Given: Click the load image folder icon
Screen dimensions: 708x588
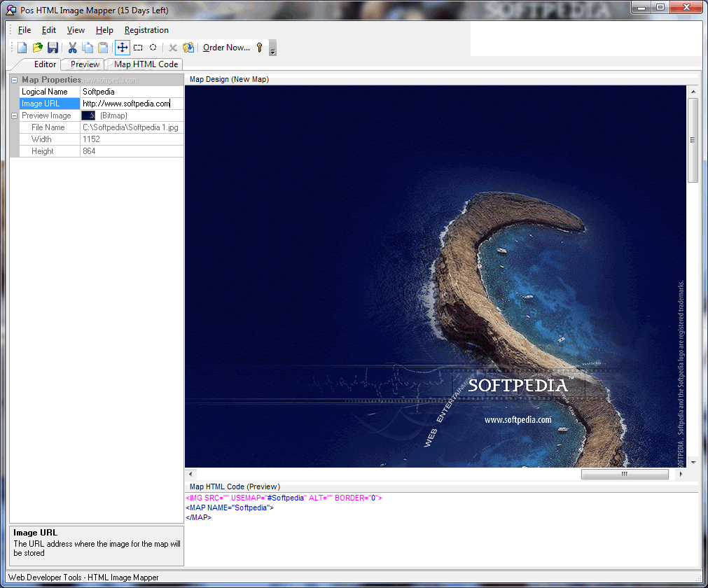Looking at the screenshot, I should click(188, 48).
